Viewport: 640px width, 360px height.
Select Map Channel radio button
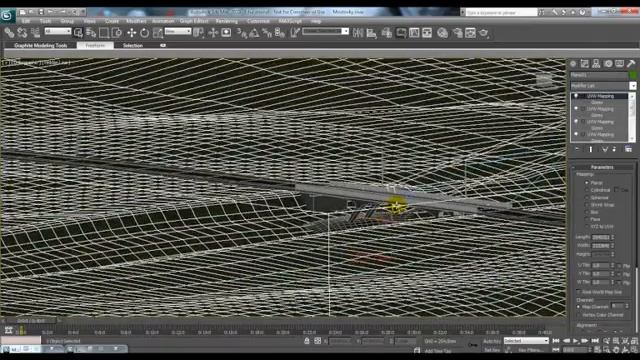click(x=578, y=307)
